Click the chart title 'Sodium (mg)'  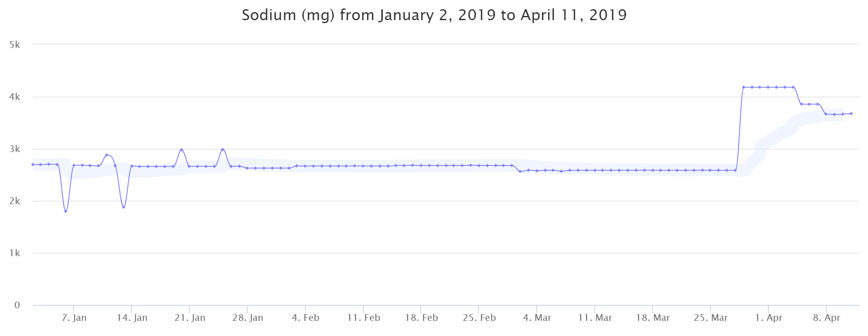pos(434,15)
